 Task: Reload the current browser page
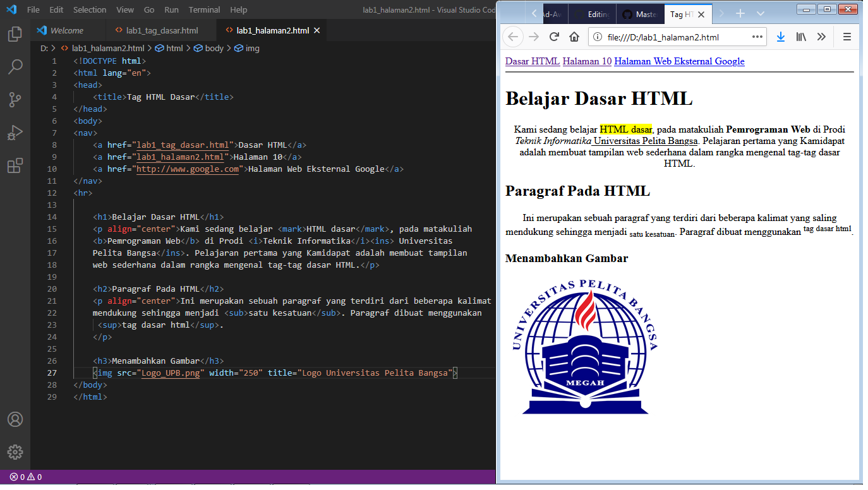pos(554,37)
